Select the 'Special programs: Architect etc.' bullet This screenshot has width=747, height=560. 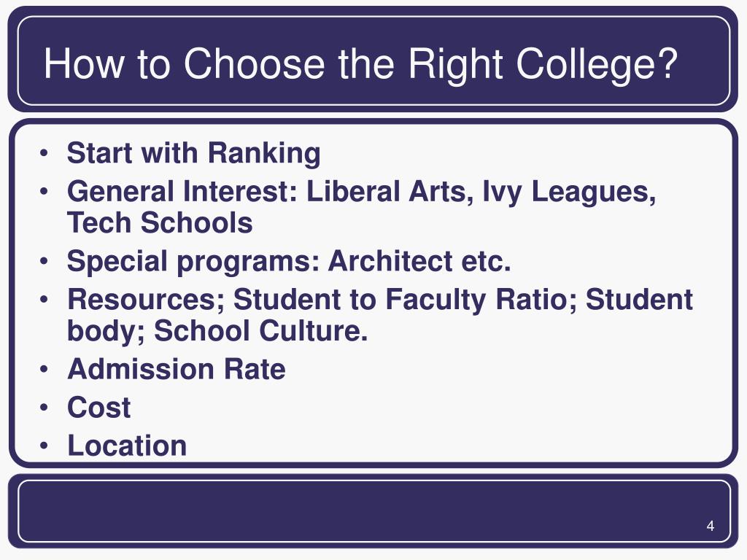click(289, 262)
